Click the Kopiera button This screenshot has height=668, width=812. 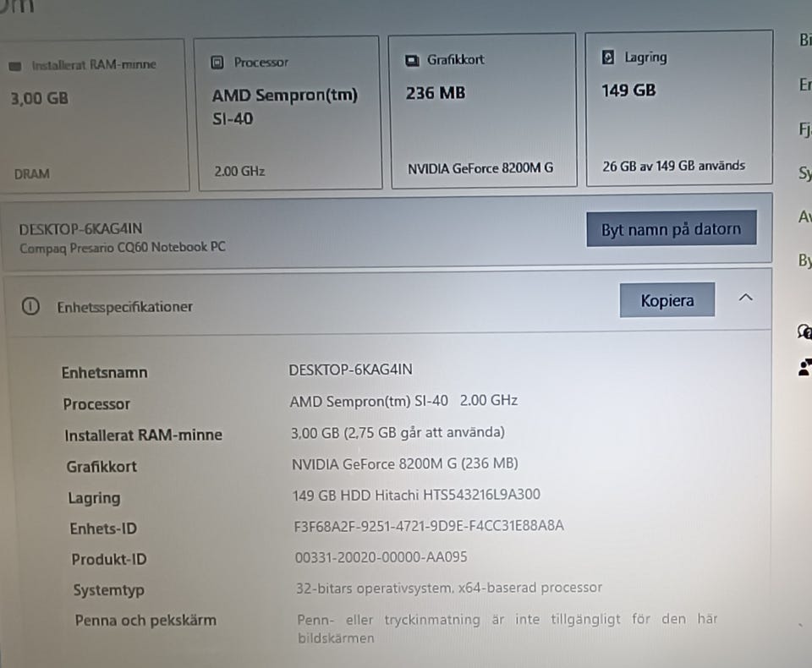point(667,300)
